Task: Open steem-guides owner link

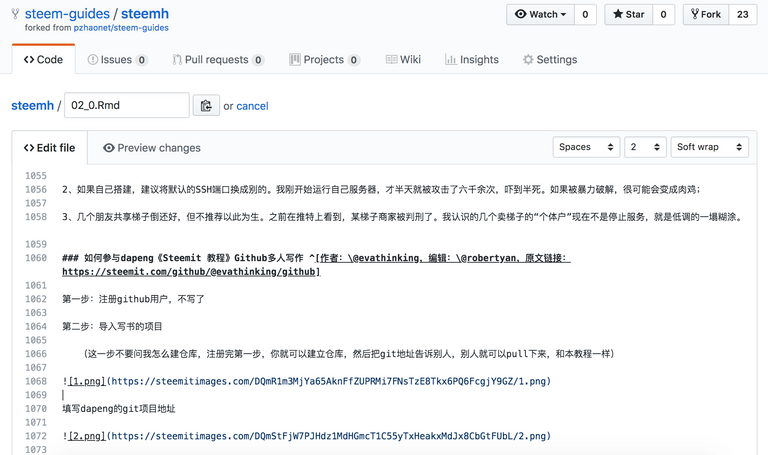Action: pyautogui.click(x=67, y=14)
